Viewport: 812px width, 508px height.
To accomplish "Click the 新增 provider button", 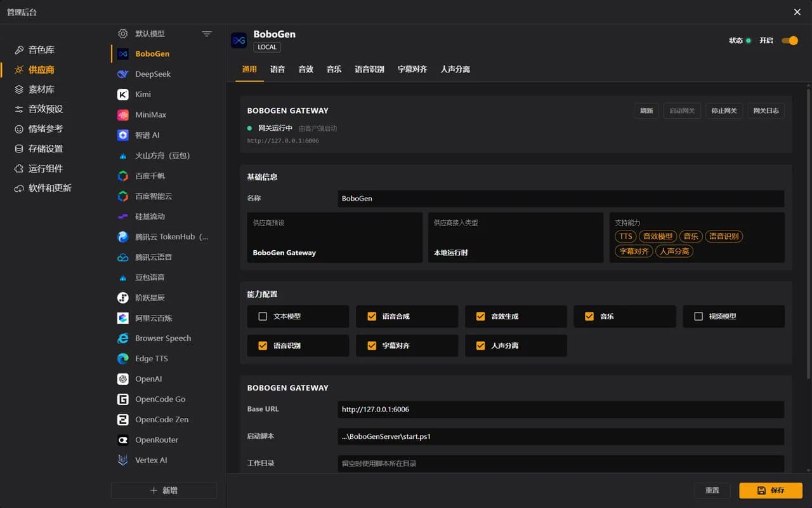I will 164,490.
